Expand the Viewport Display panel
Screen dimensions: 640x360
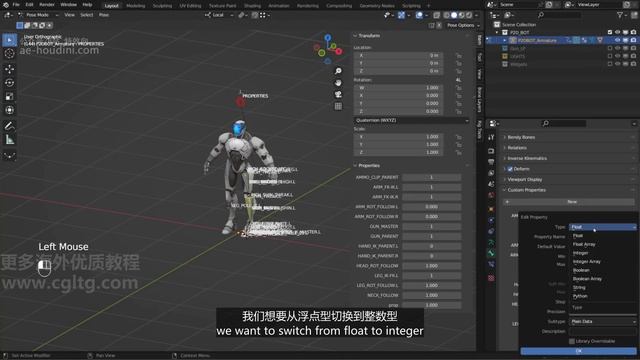[x=524, y=180]
